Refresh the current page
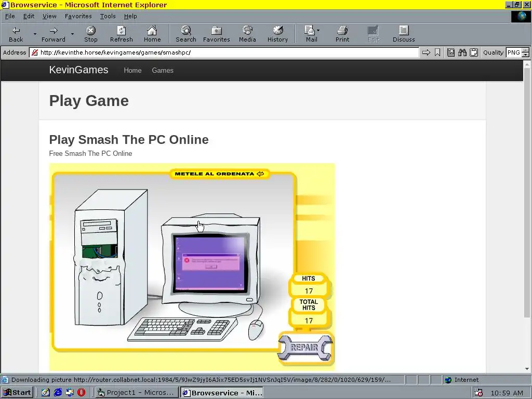 (x=121, y=34)
